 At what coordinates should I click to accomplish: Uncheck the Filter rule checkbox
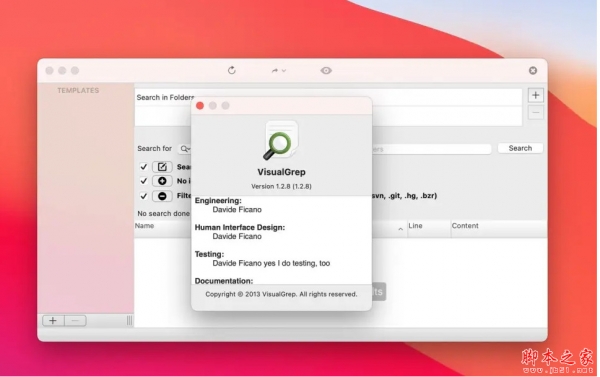(x=143, y=196)
